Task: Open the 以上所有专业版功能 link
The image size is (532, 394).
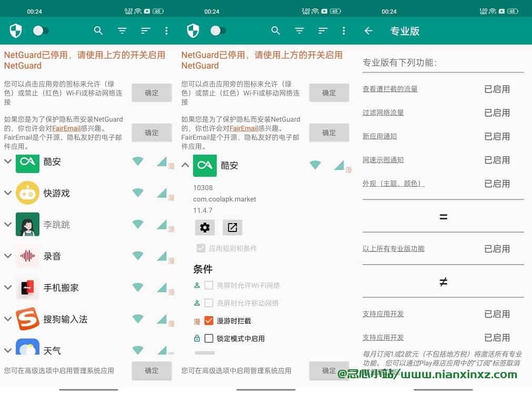Action: [393, 249]
